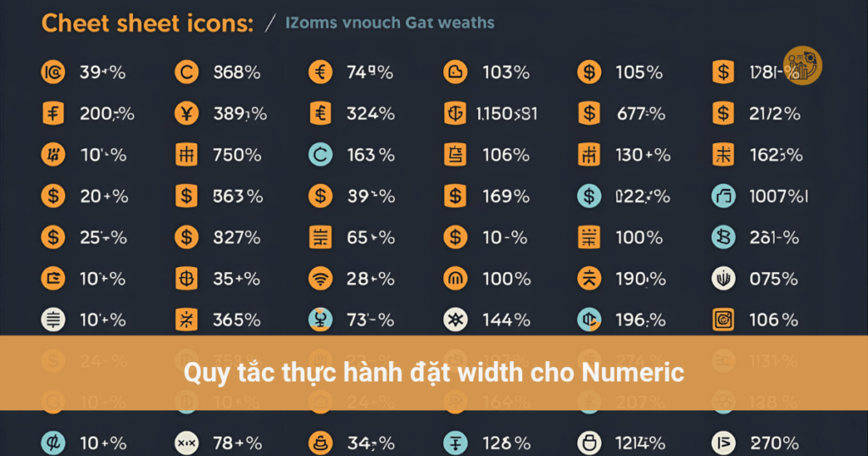Select the yen coin icon next to 389%
Viewport: 868px width, 456px height.
tap(186, 113)
